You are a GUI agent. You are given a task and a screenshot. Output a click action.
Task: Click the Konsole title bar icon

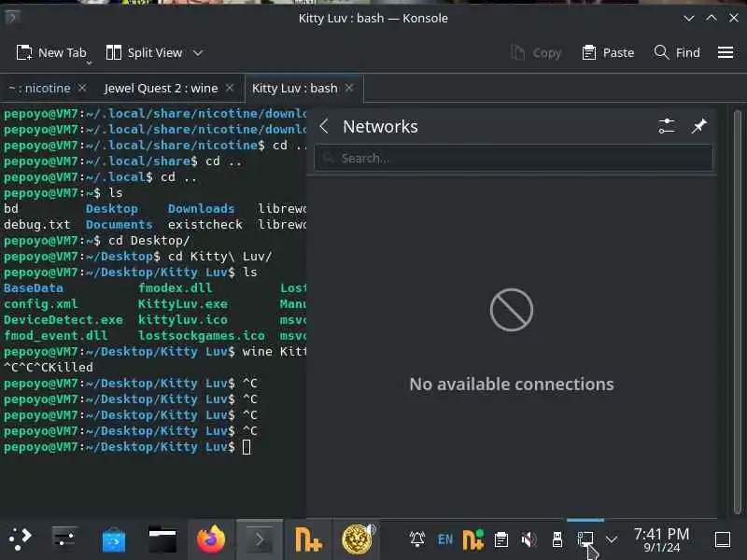pyautogui.click(x=13, y=18)
